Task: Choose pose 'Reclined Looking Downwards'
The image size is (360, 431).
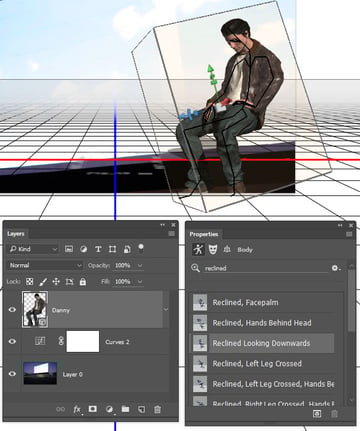Action: pos(263,343)
